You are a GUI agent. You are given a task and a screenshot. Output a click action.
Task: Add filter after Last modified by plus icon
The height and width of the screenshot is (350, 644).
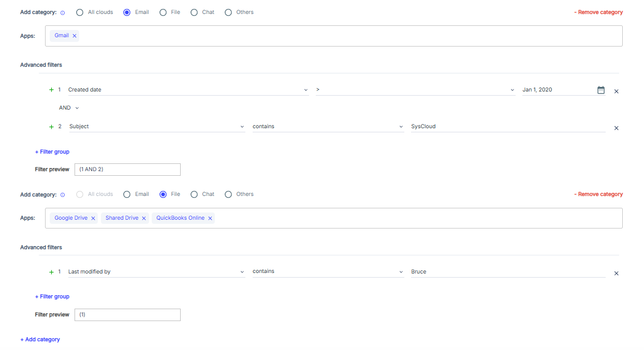pyautogui.click(x=51, y=272)
